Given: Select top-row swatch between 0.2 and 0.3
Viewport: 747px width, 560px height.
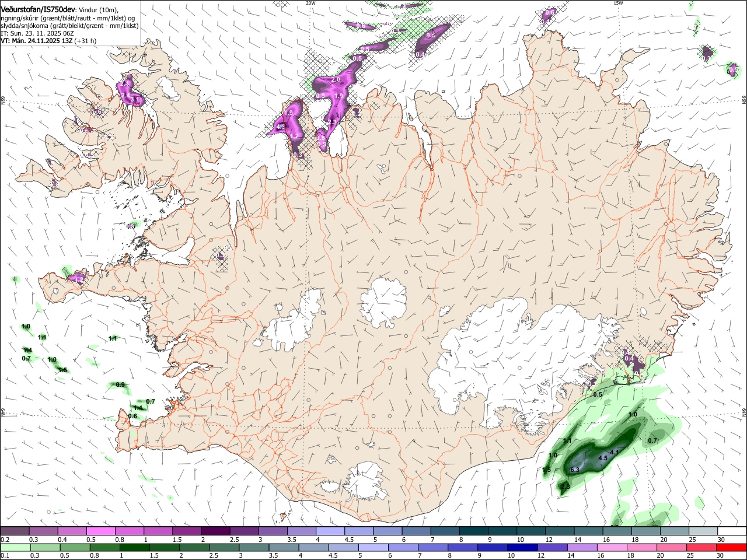Looking at the screenshot, I should [15, 531].
